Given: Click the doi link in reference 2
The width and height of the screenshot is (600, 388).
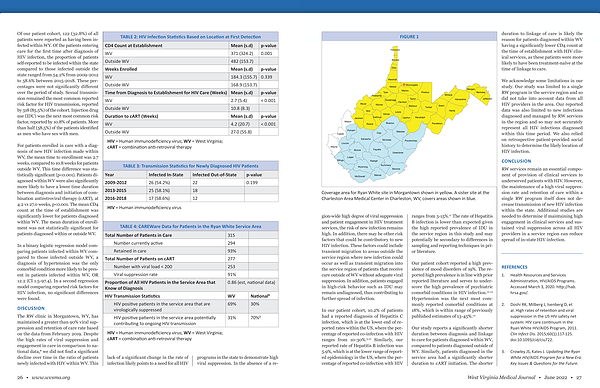Looking at the screenshot, I should click(x=531, y=339).
